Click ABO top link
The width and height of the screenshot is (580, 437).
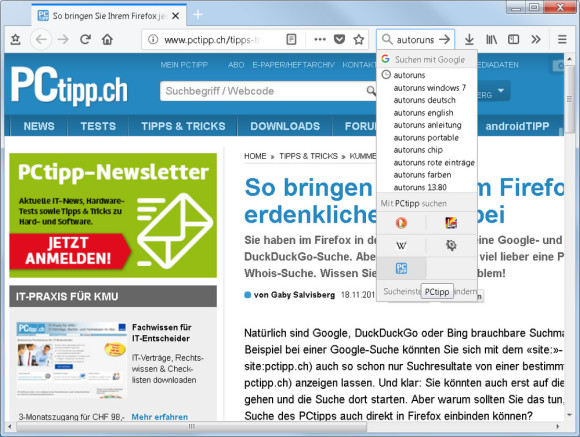[236, 65]
